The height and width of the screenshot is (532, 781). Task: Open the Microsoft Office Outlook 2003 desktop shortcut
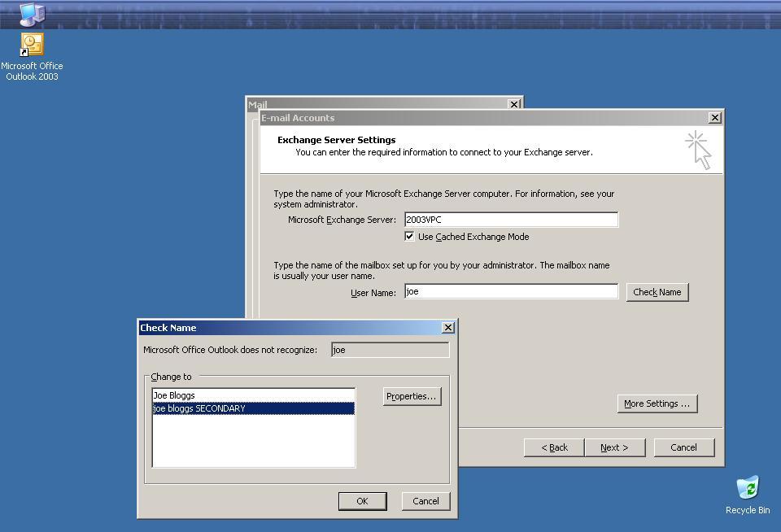coord(32,56)
